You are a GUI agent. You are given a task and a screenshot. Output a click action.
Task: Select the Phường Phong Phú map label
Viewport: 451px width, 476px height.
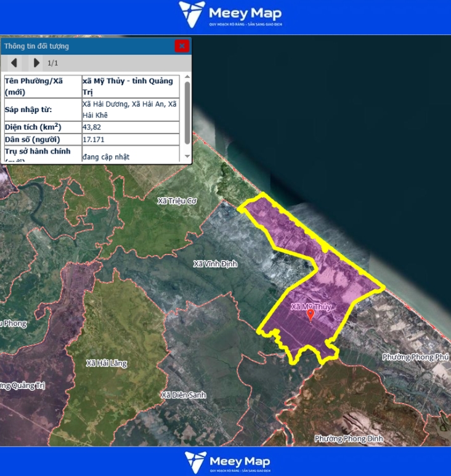415,357
